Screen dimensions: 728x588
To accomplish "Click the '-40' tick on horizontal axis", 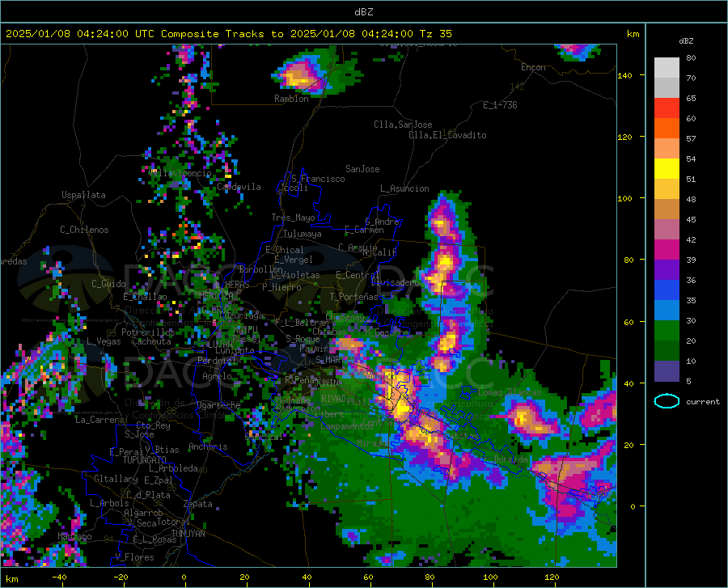I will (x=59, y=577).
